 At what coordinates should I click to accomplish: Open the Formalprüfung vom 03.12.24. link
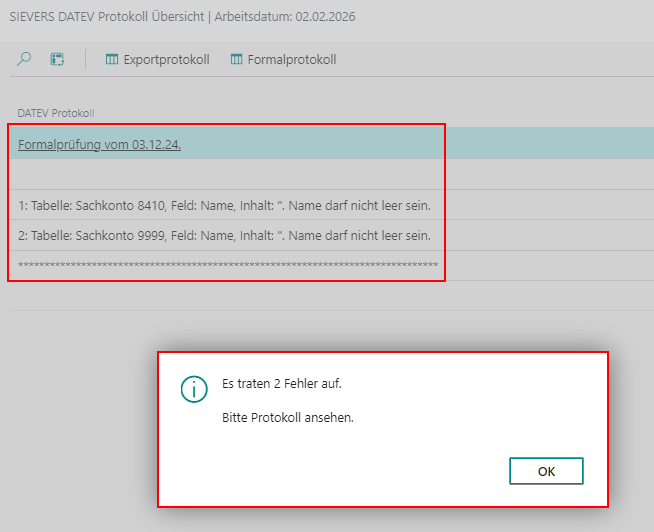[99, 144]
